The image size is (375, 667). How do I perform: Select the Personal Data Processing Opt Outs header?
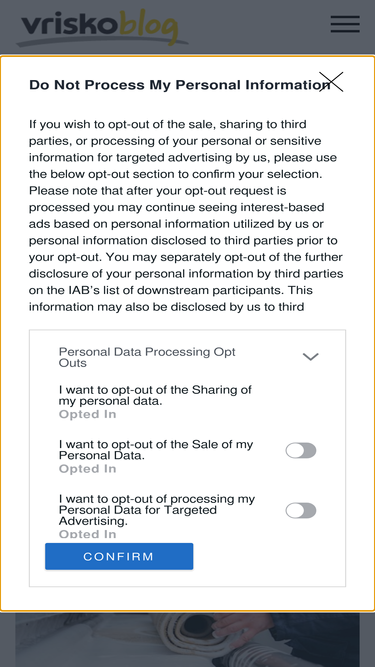click(187, 357)
